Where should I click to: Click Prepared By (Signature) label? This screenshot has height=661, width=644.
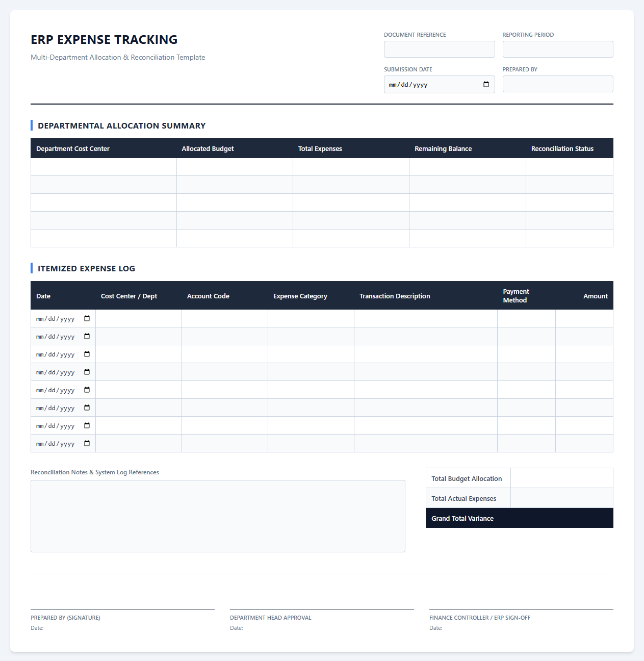[65, 618]
